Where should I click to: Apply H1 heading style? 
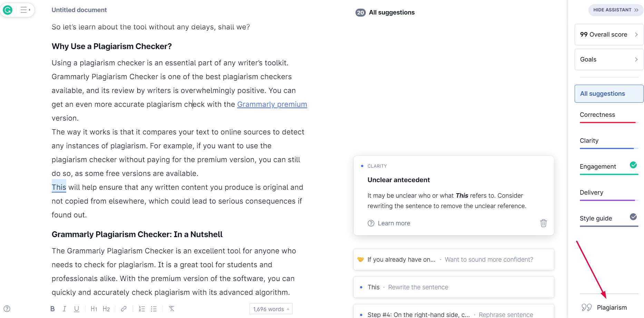click(x=94, y=309)
